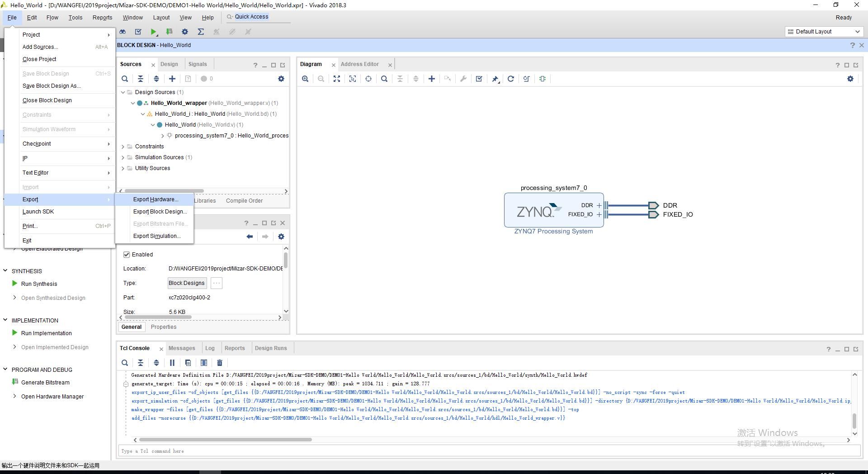Click Generate Bitstream in Flow Navigator
868x474 pixels.
tap(45, 383)
